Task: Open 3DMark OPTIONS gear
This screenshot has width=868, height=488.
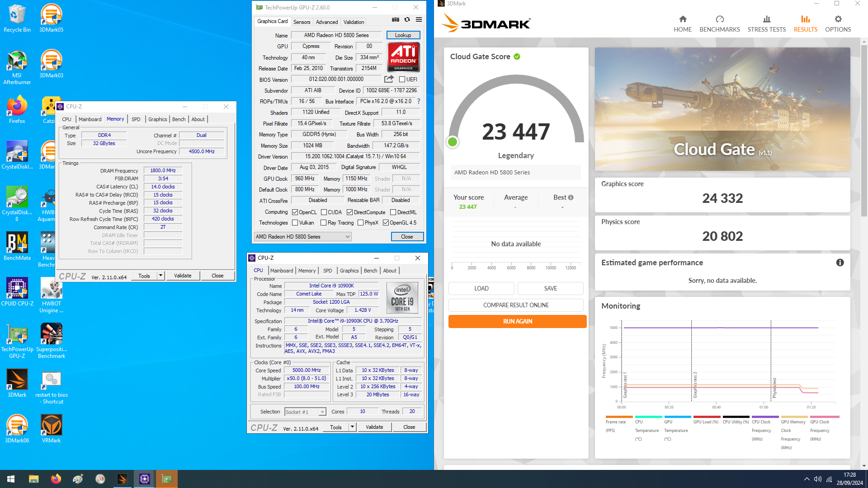Action: click(x=838, y=24)
